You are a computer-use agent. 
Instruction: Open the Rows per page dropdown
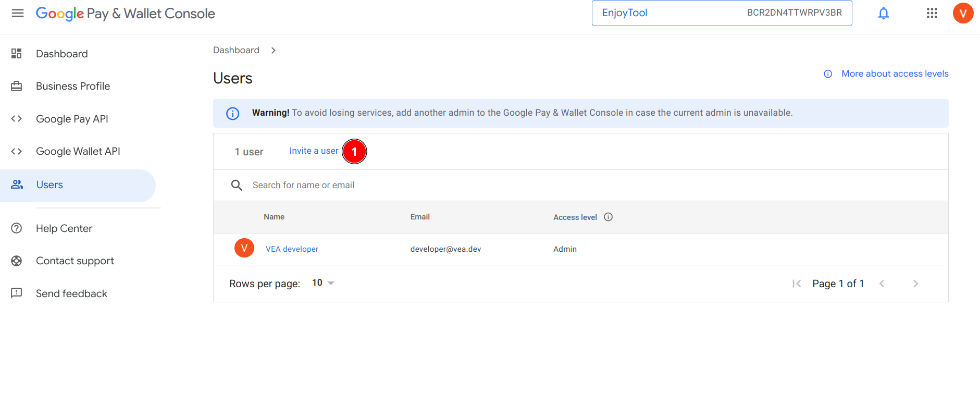coord(323,283)
